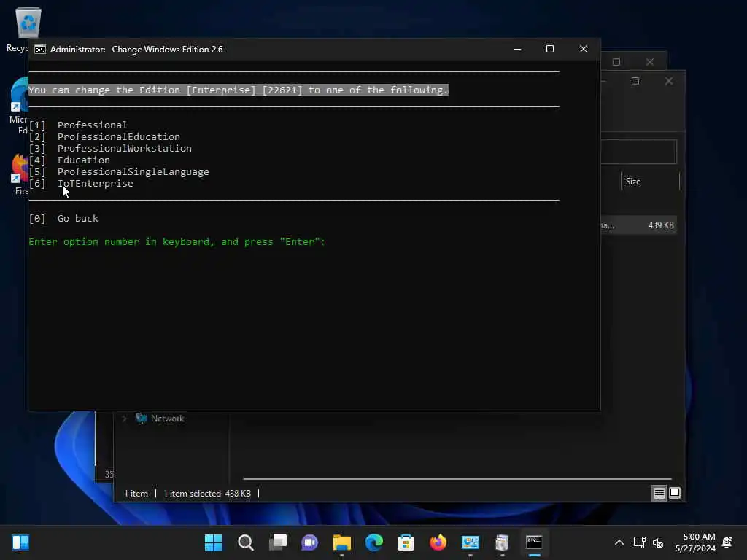The image size is (747, 560).
Task: Show hidden system tray icons
Action: (x=619, y=542)
